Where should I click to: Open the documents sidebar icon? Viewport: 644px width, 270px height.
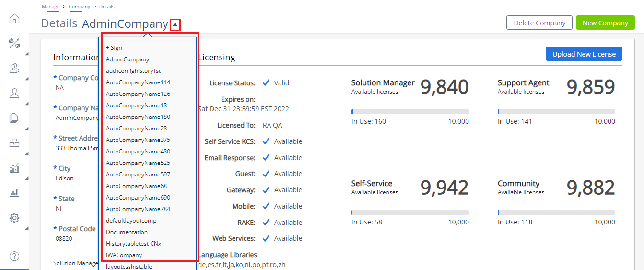[14, 118]
